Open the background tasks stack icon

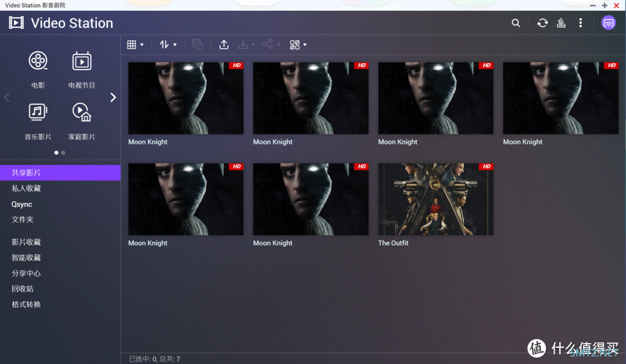click(561, 23)
